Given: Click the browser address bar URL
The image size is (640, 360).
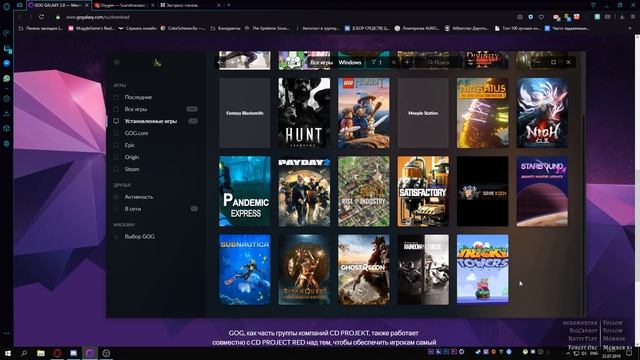Looking at the screenshot, I should (98, 17).
